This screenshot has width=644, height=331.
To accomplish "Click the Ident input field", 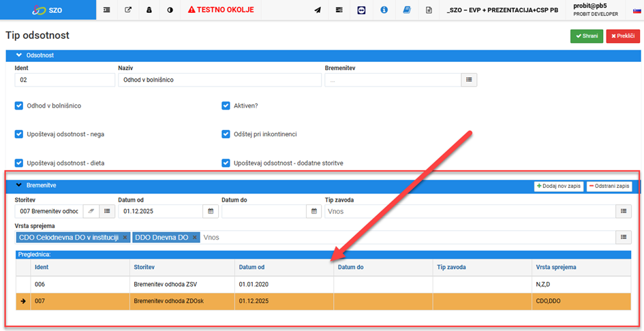I will [x=65, y=80].
